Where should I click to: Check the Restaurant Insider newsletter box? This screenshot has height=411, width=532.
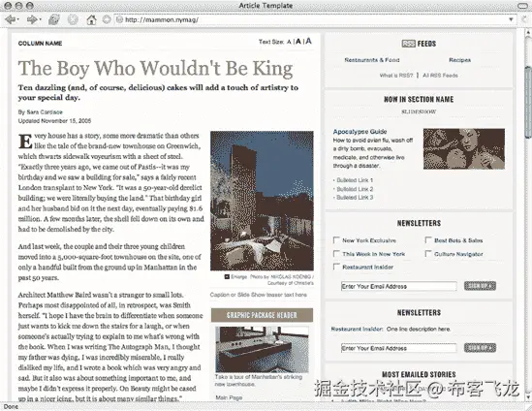tap(336, 267)
